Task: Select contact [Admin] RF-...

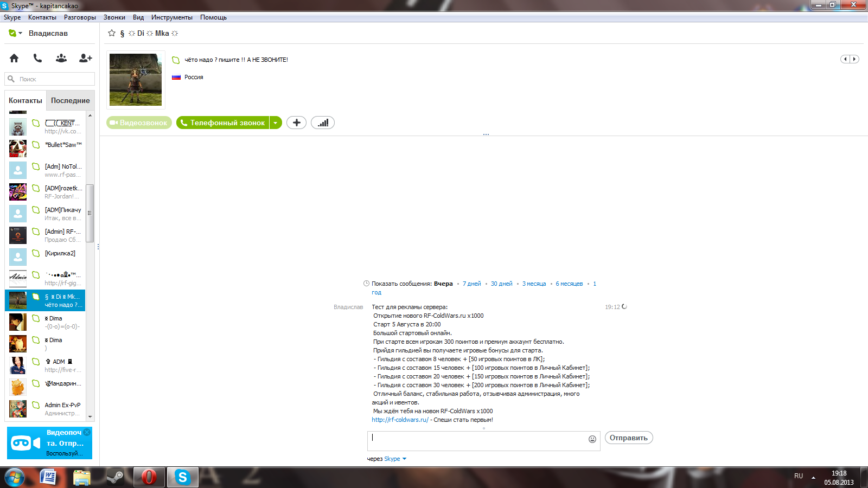Action: 46,235
